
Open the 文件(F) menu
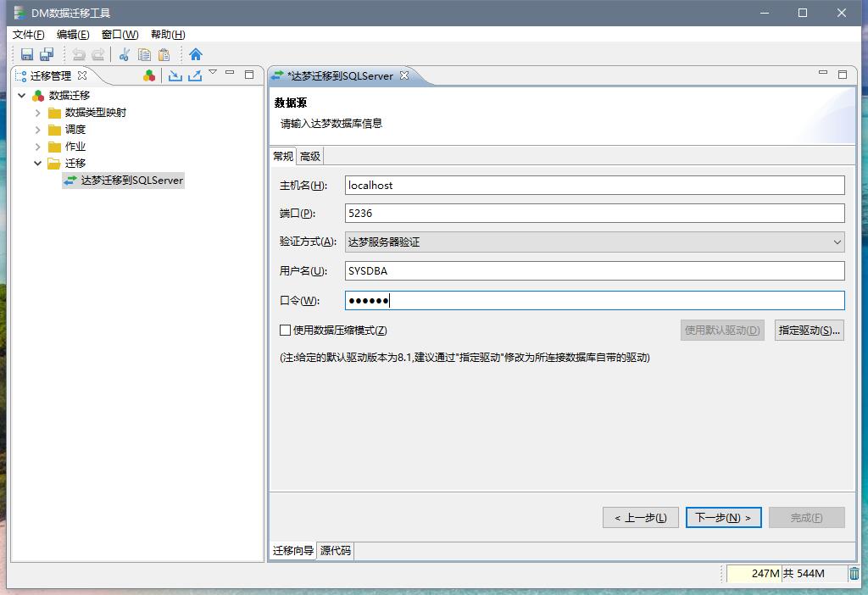click(28, 35)
